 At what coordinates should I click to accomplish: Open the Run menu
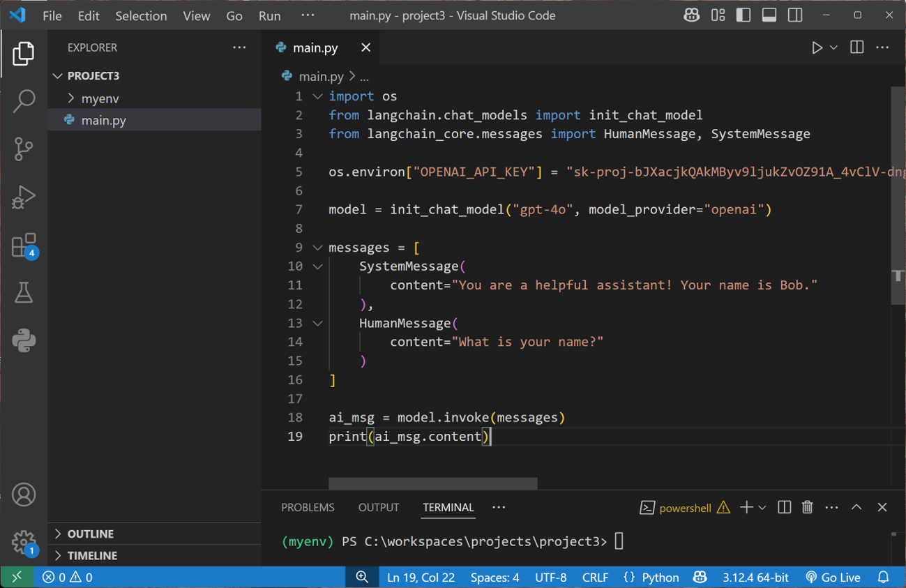click(270, 15)
